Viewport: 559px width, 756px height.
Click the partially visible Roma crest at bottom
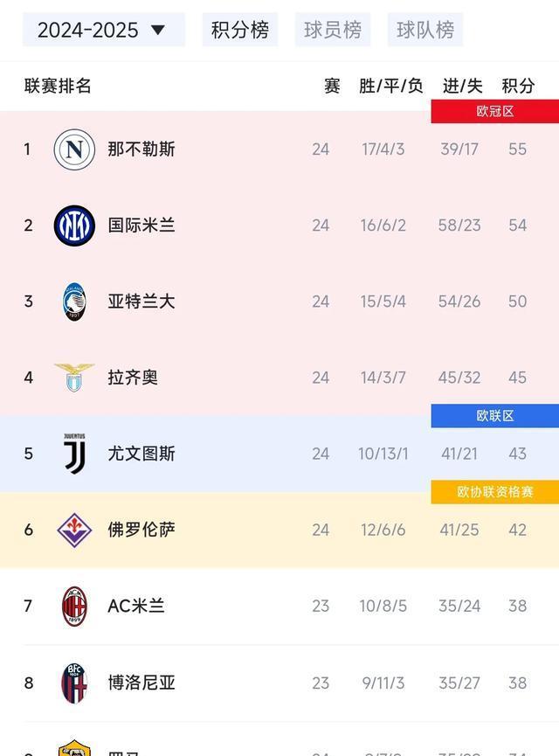pyautogui.click(x=73, y=749)
